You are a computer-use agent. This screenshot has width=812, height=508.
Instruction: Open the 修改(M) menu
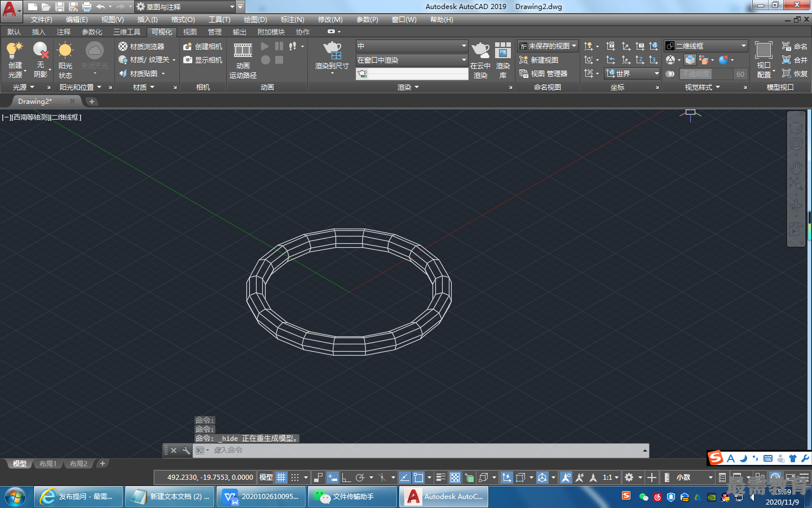pyautogui.click(x=330, y=20)
